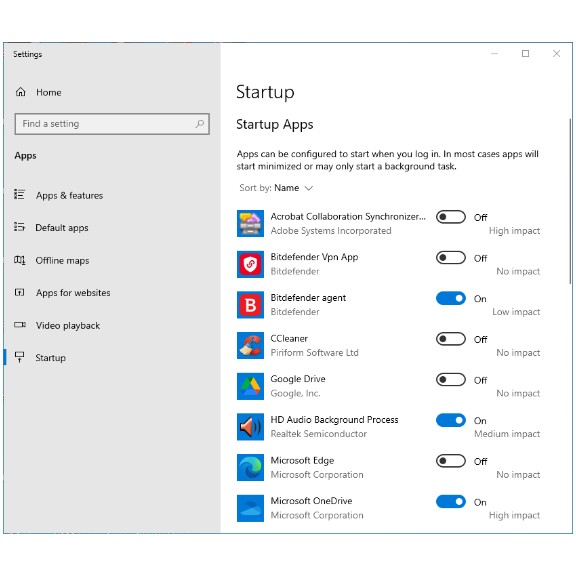
Task: Click 'Bitdefender agent' app name
Action: [308, 298]
